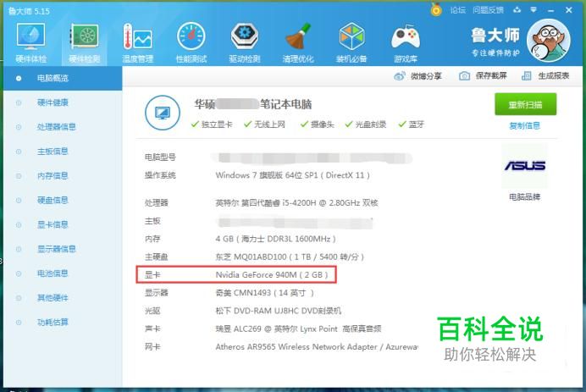The image size is (586, 392).
Task: Click the 瑞昱 ALC269 sound card text
Action: pos(298,329)
